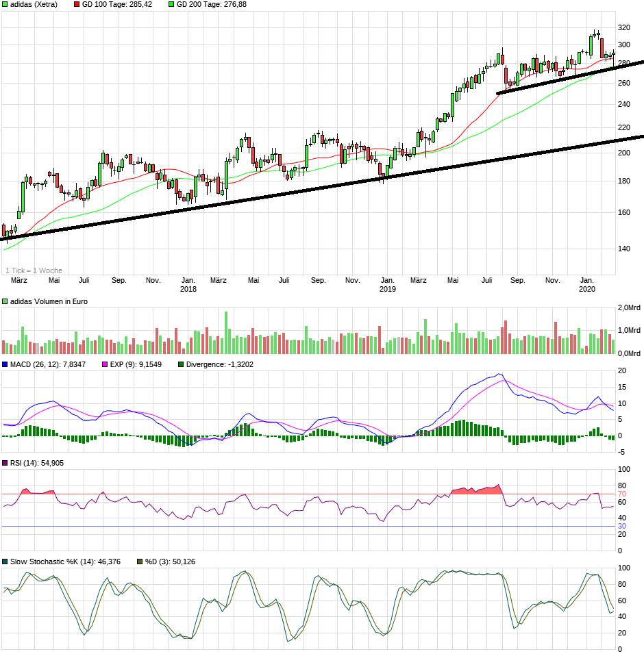This screenshot has height=656, width=644.
Task: Click the red 70 RSI threshold label
Action: point(622,494)
